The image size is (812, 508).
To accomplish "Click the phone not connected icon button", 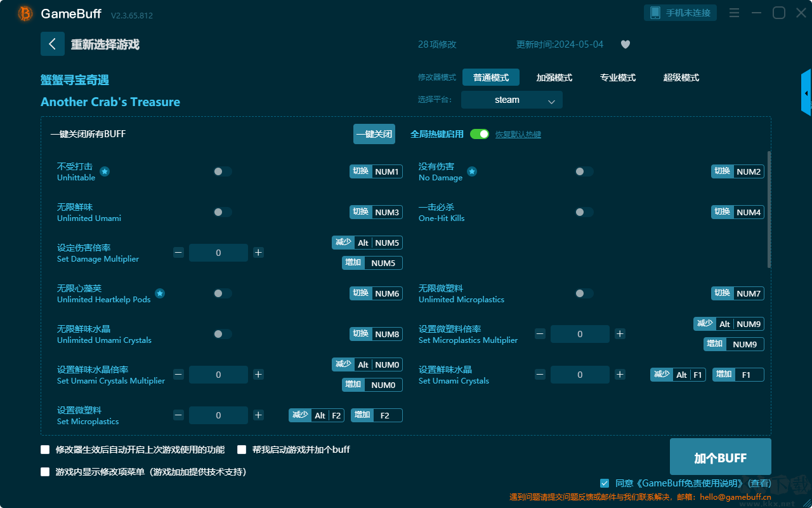I will click(681, 13).
